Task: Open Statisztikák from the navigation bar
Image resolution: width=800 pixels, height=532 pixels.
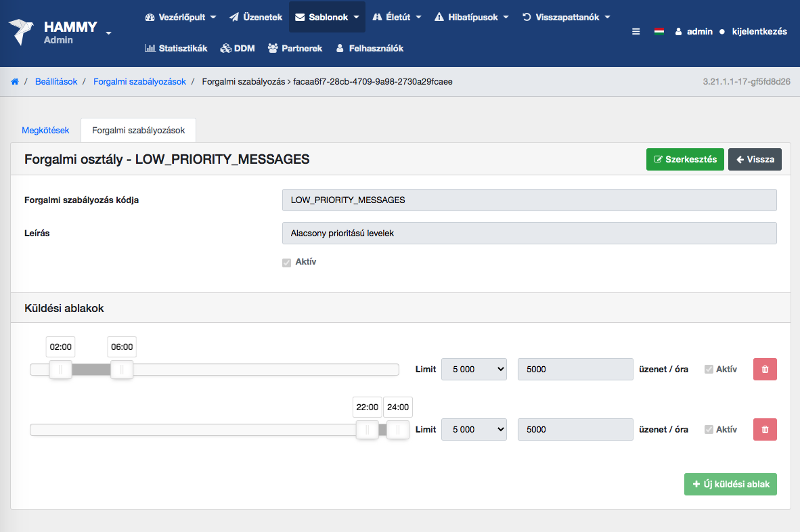Action: tap(176, 48)
